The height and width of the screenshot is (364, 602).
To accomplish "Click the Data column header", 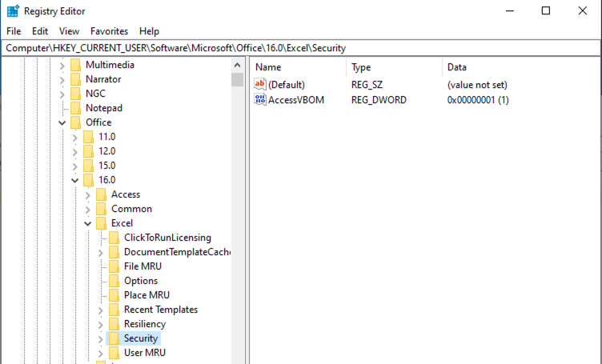I will pyautogui.click(x=457, y=68).
